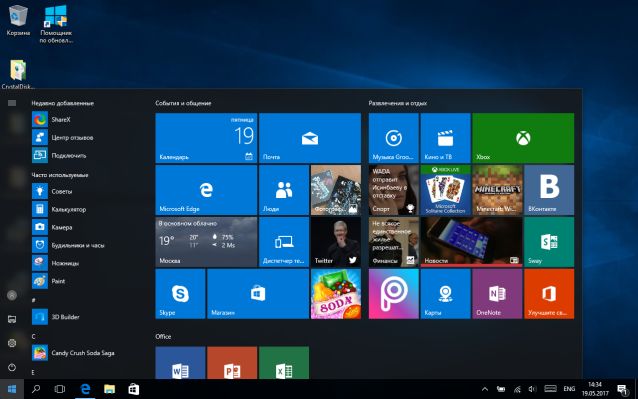Launch the green Xbox tile

pos(523,138)
